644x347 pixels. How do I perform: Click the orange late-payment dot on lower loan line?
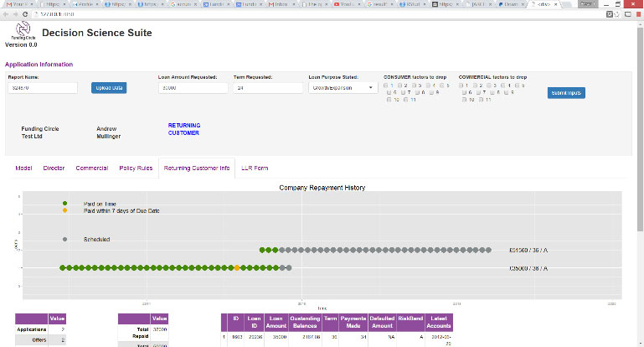click(237, 267)
